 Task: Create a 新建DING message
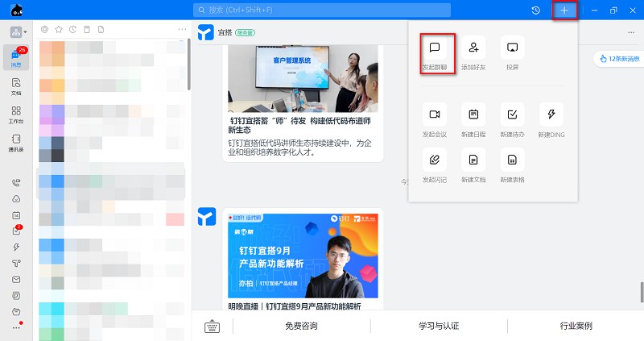click(x=551, y=121)
